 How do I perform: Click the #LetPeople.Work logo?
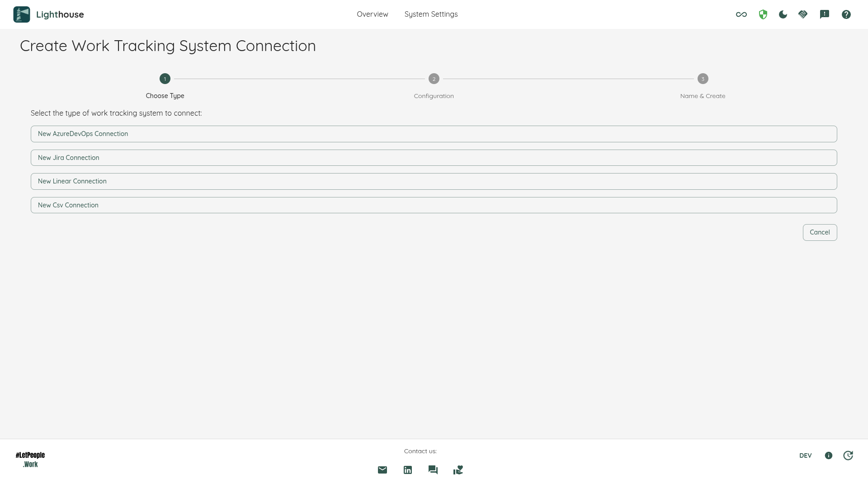pyautogui.click(x=30, y=459)
